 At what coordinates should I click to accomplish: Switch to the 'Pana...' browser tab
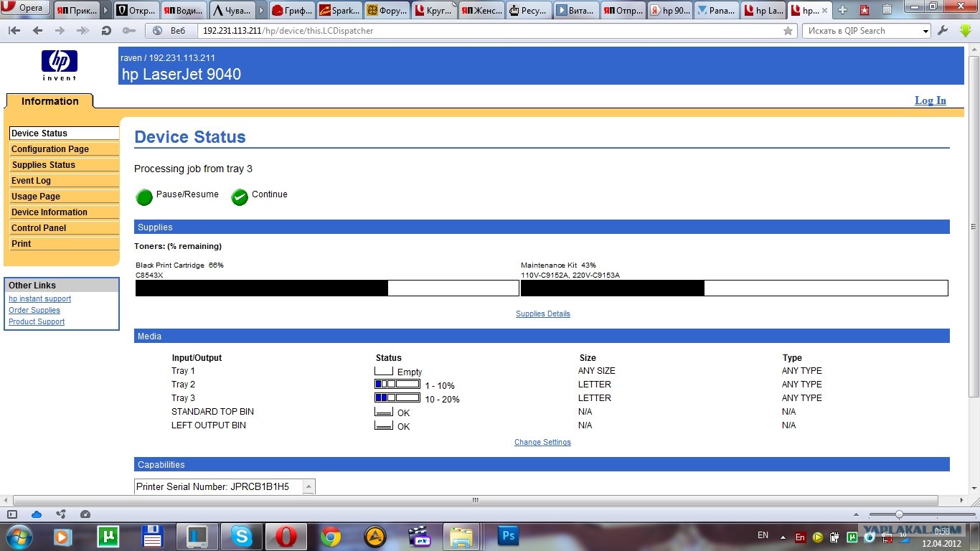[717, 10]
